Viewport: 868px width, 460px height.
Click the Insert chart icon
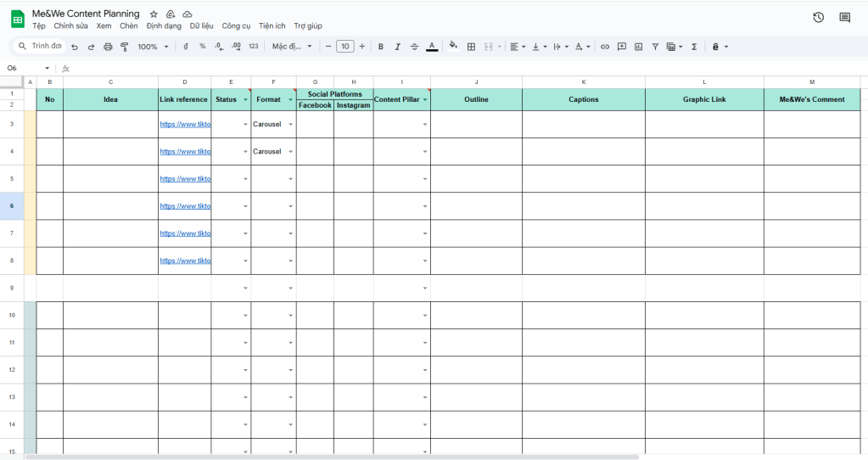click(638, 47)
